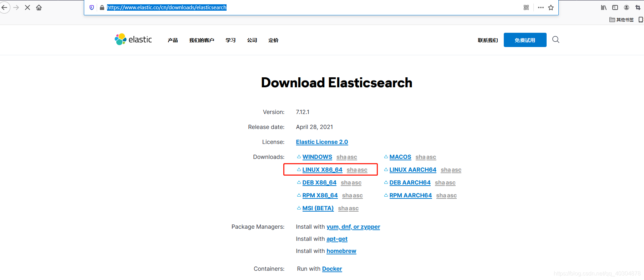Click the download icon beside LINUX AARCH64
The height and width of the screenshot is (280, 644).
click(386, 169)
